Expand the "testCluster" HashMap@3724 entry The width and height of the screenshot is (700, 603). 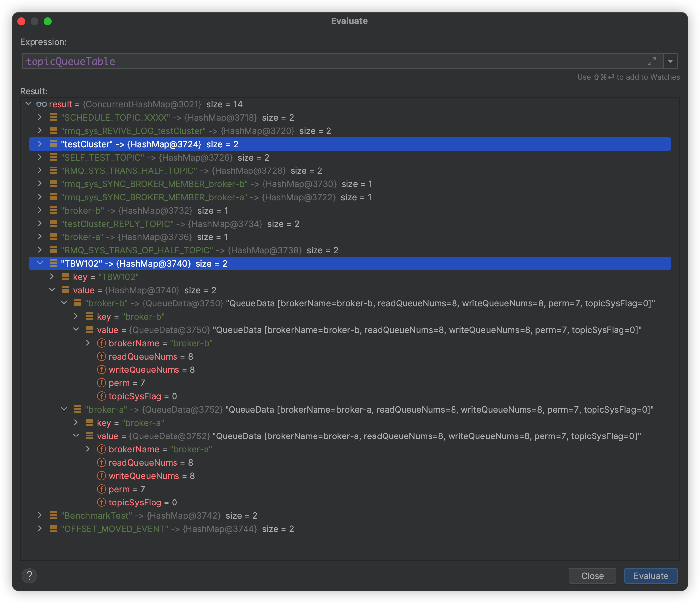(40, 144)
